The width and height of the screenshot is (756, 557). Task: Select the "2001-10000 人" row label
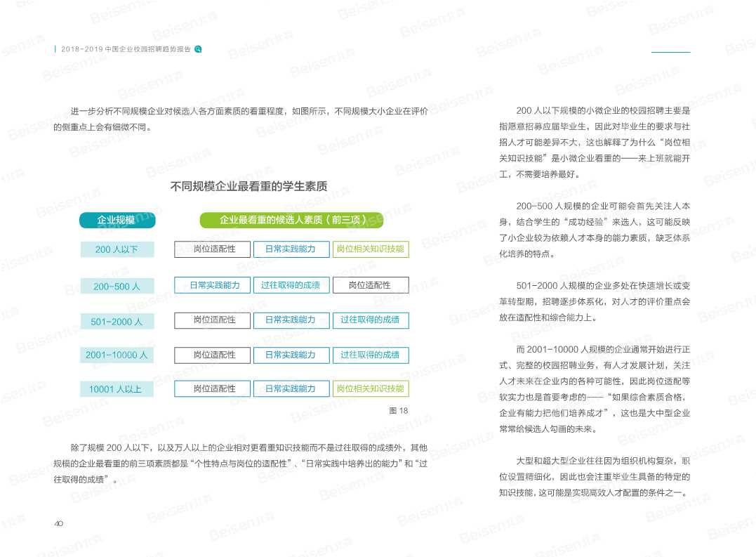click(117, 355)
